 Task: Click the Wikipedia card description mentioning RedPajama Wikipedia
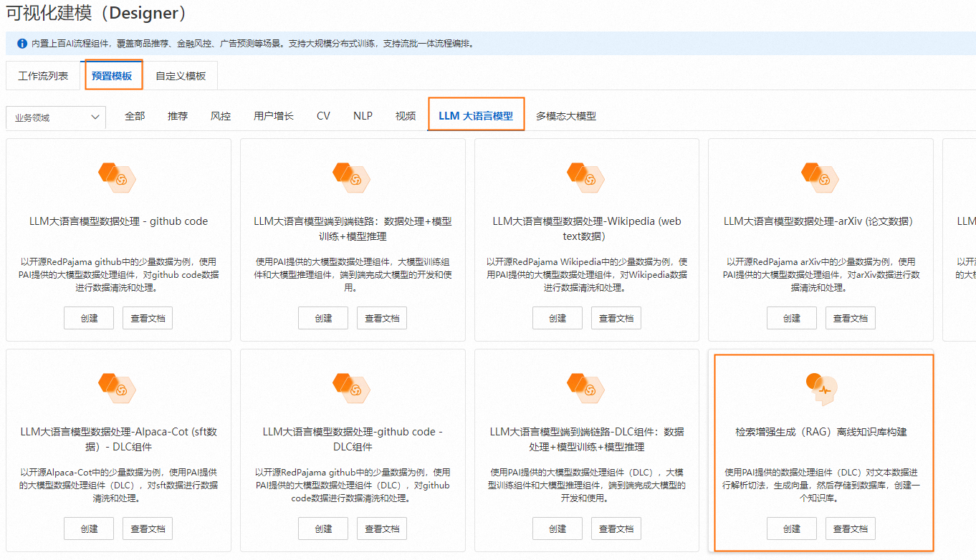point(587,274)
